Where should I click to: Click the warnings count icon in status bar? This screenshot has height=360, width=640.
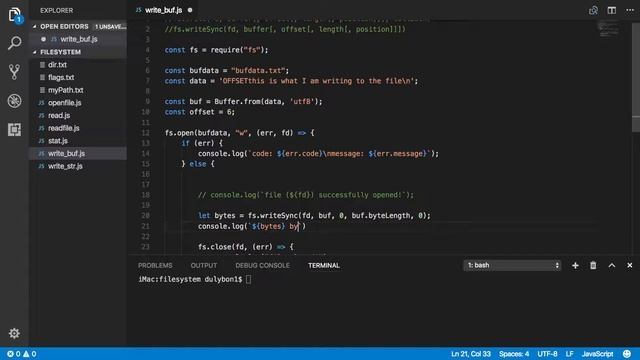tap(30, 354)
